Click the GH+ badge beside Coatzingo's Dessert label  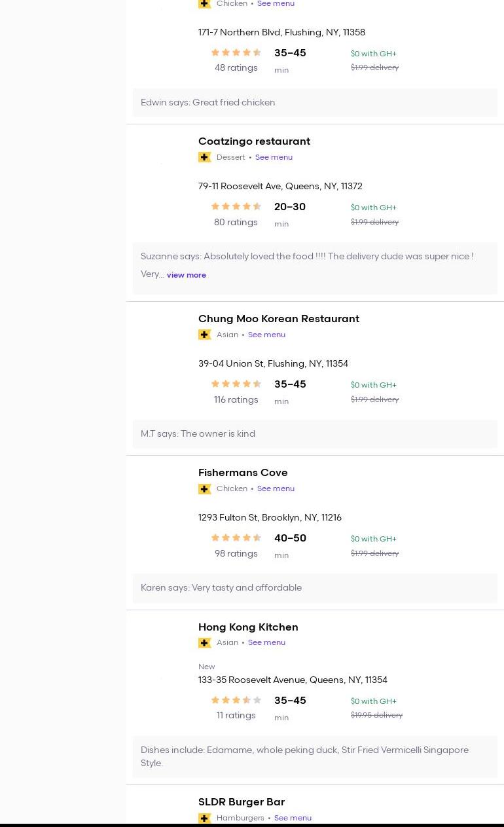(205, 157)
